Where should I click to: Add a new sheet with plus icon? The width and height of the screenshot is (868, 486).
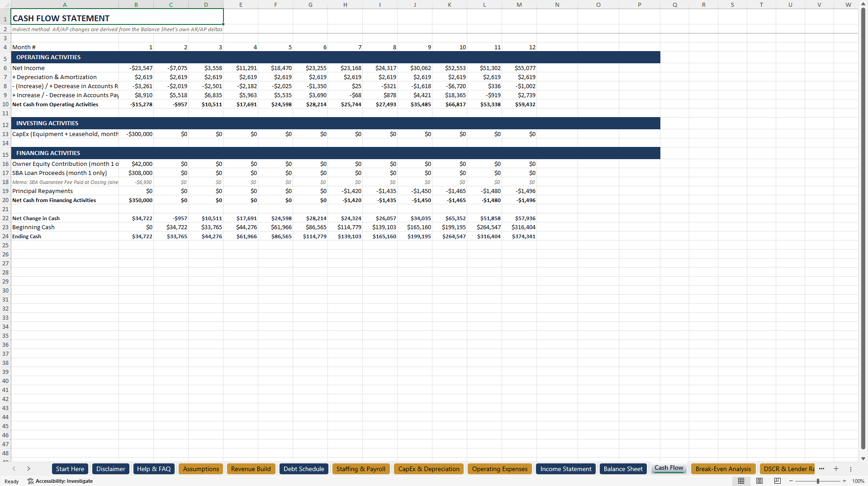(836, 469)
